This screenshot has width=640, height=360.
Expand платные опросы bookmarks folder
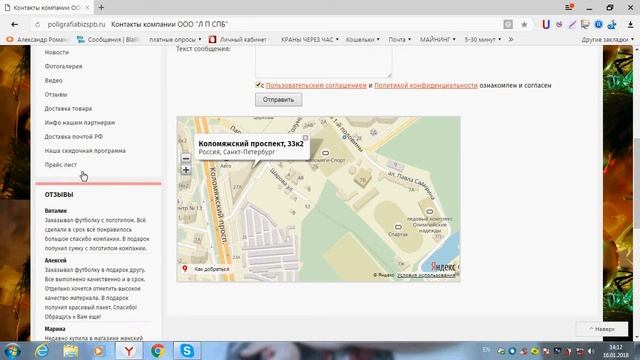coord(175,40)
